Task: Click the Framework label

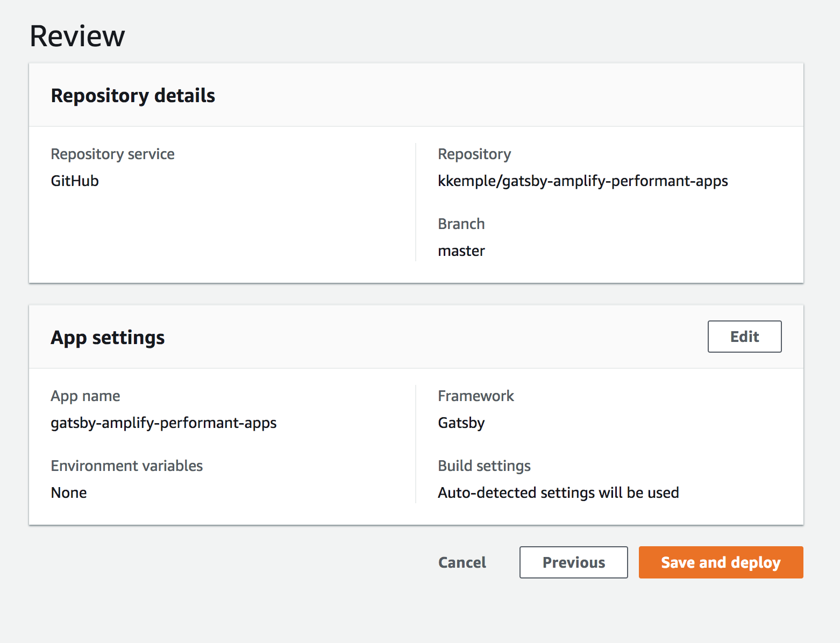Action: coord(476,396)
